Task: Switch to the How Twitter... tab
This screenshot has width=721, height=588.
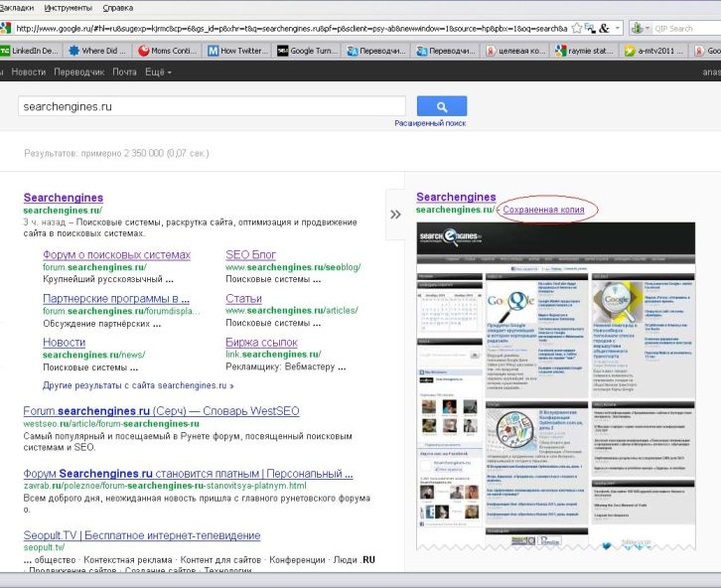Action: 237,51
